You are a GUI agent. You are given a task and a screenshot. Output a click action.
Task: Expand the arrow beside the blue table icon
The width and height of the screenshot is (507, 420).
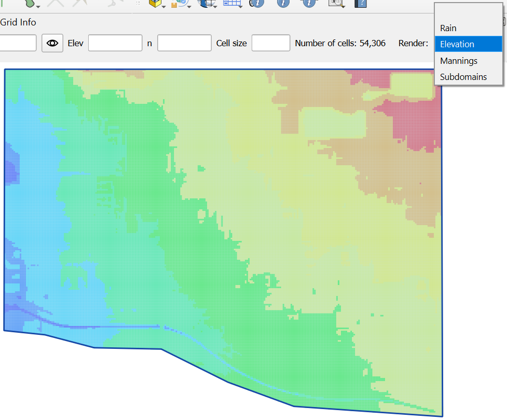(240, 6)
